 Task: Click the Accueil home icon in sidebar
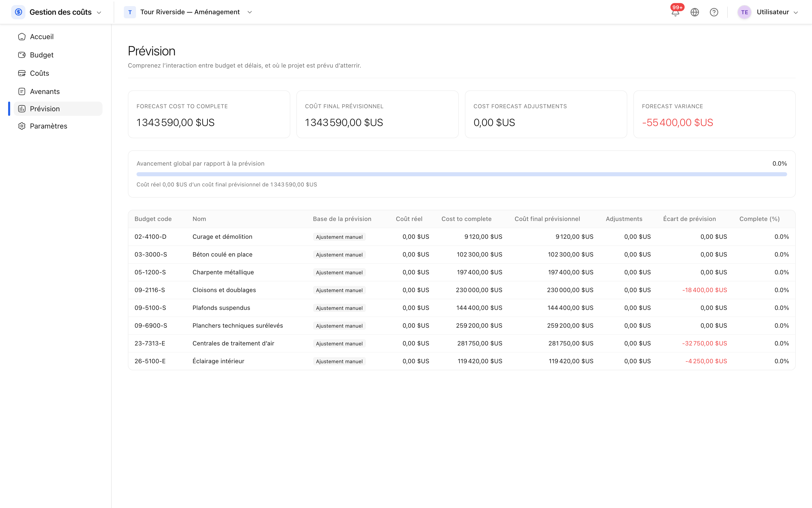click(x=22, y=37)
